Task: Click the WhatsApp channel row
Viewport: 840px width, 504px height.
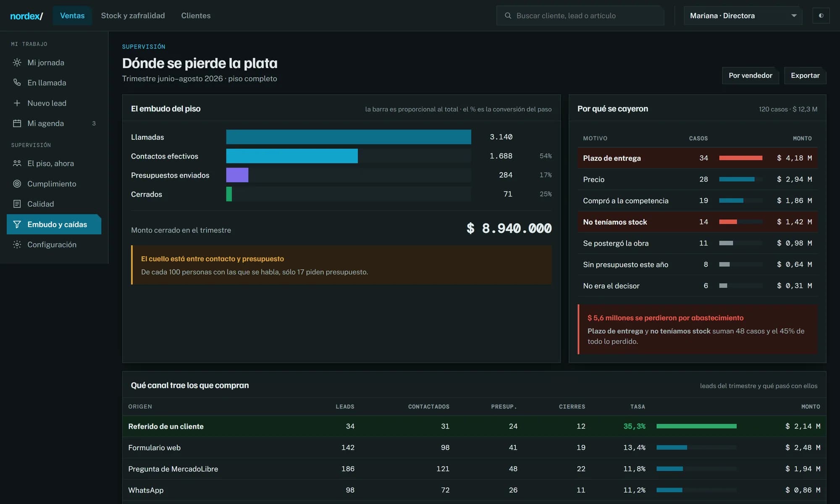Action: (474, 490)
